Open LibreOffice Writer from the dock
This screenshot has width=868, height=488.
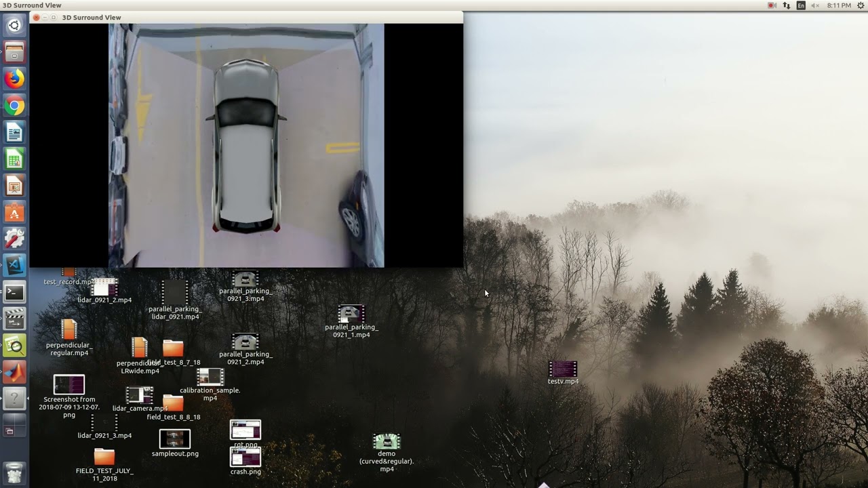[x=14, y=132]
